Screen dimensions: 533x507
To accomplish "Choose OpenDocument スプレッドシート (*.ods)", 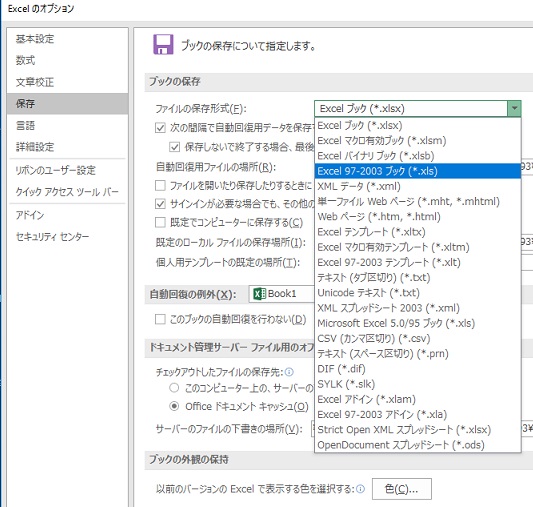I will click(x=418, y=445).
